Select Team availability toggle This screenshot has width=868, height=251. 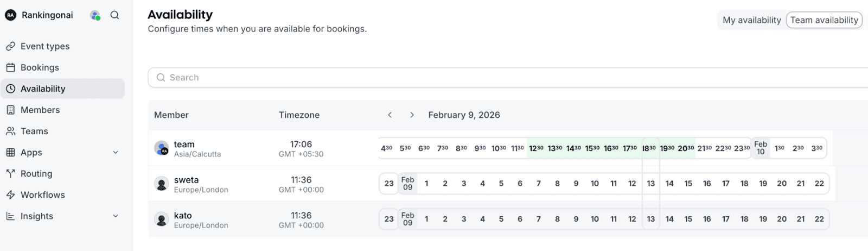pyautogui.click(x=824, y=20)
